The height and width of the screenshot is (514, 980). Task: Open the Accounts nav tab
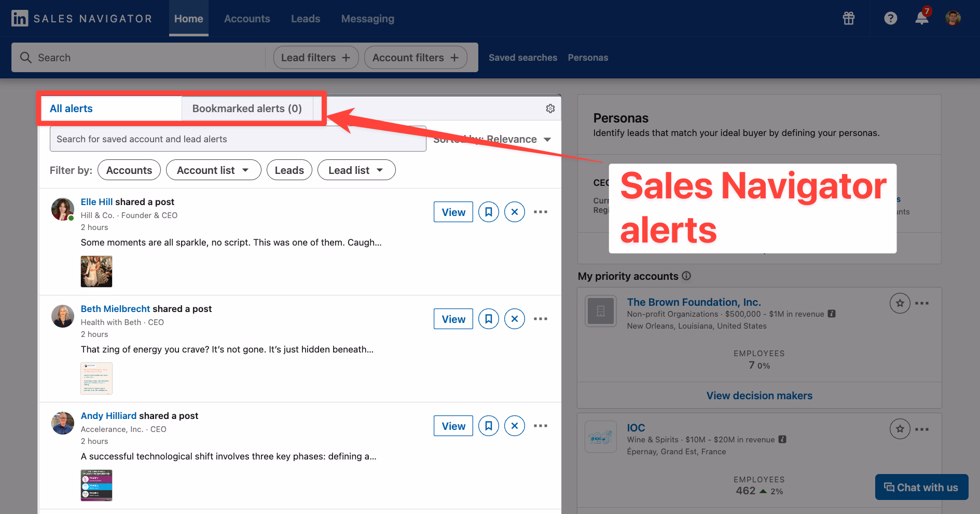[247, 19]
